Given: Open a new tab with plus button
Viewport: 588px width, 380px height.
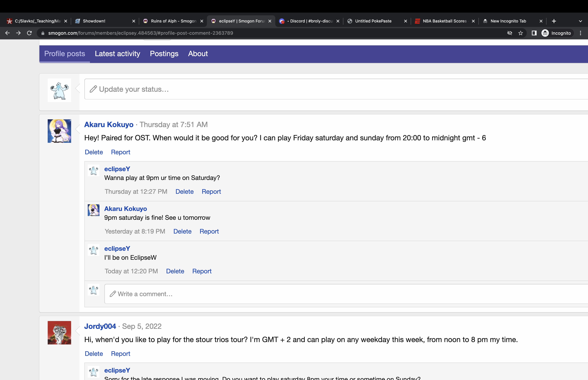Looking at the screenshot, I should coord(554,21).
